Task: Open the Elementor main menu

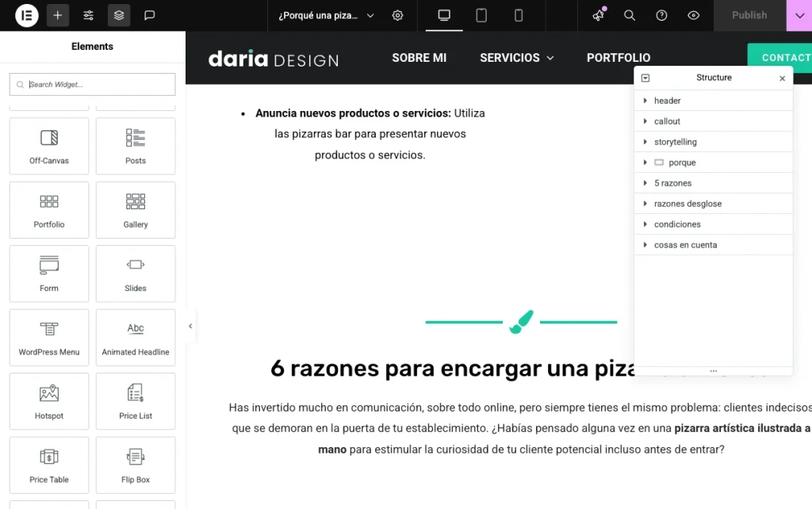Action: [26, 15]
